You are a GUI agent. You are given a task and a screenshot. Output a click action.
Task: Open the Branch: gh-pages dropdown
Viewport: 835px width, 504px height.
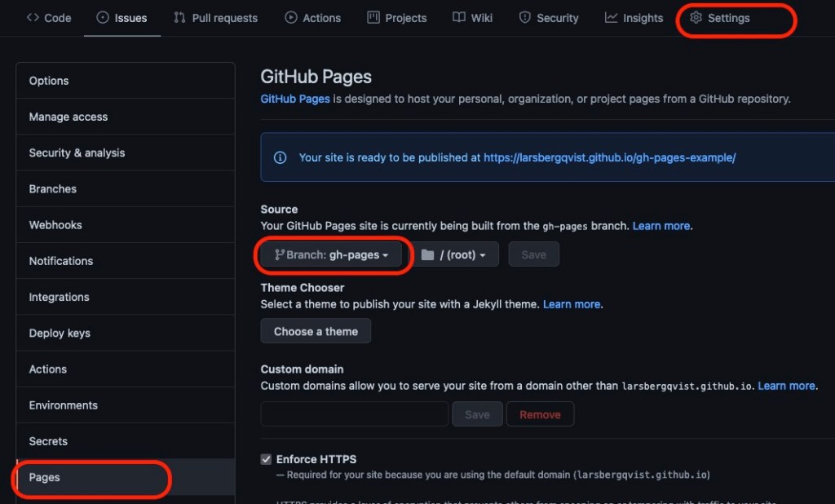(331, 254)
